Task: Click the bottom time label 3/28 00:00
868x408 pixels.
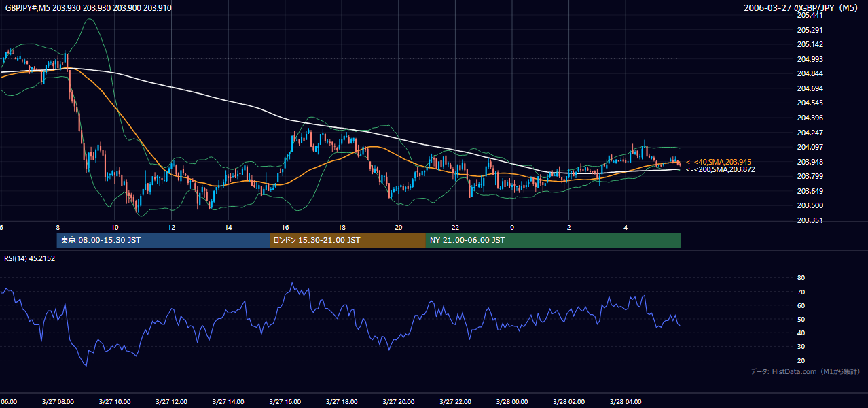Action: (x=512, y=402)
